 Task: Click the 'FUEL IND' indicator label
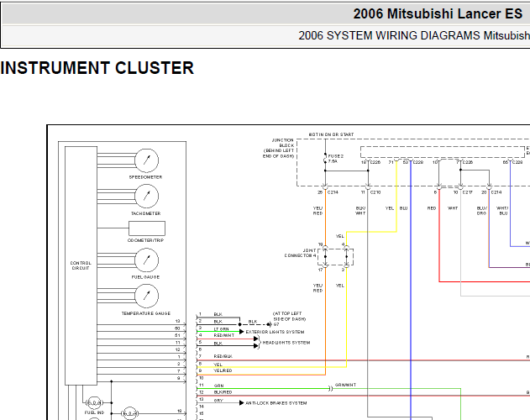click(94, 412)
